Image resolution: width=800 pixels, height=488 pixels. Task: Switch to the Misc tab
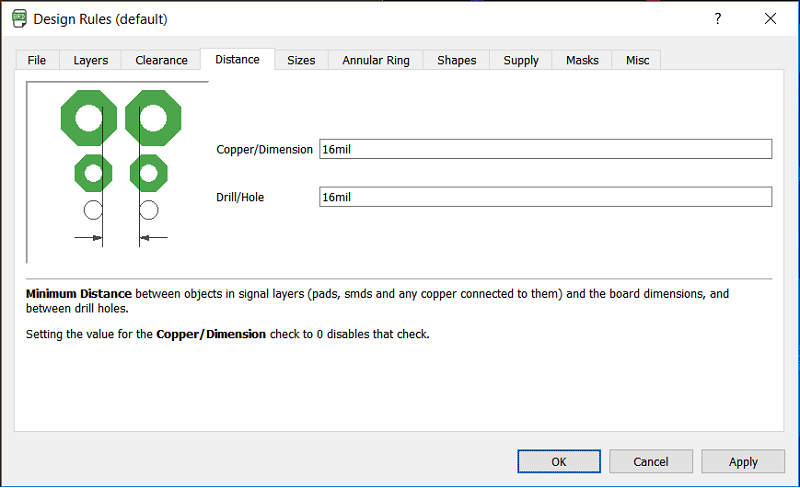pyautogui.click(x=637, y=60)
